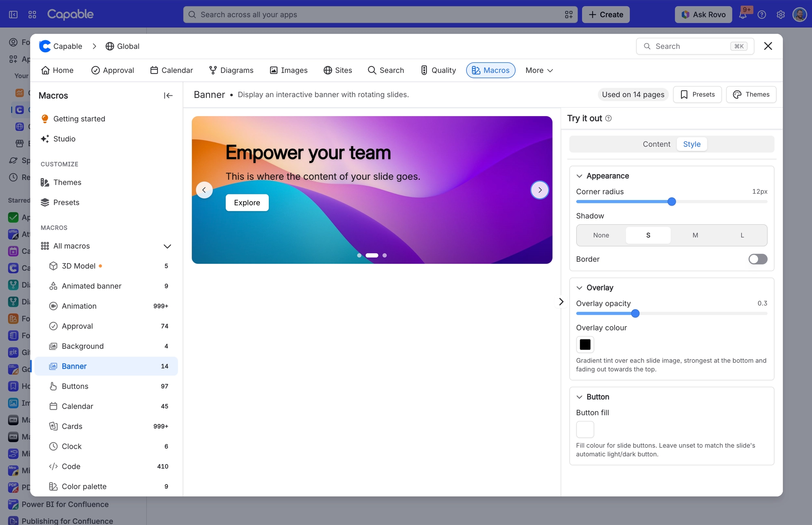The height and width of the screenshot is (525, 812).
Task: Open the Animated banner macro
Action: (x=106, y=286)
